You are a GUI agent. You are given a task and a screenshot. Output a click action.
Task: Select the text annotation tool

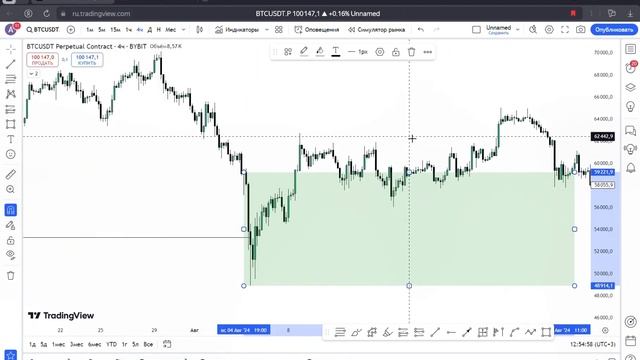click(11, 139)
